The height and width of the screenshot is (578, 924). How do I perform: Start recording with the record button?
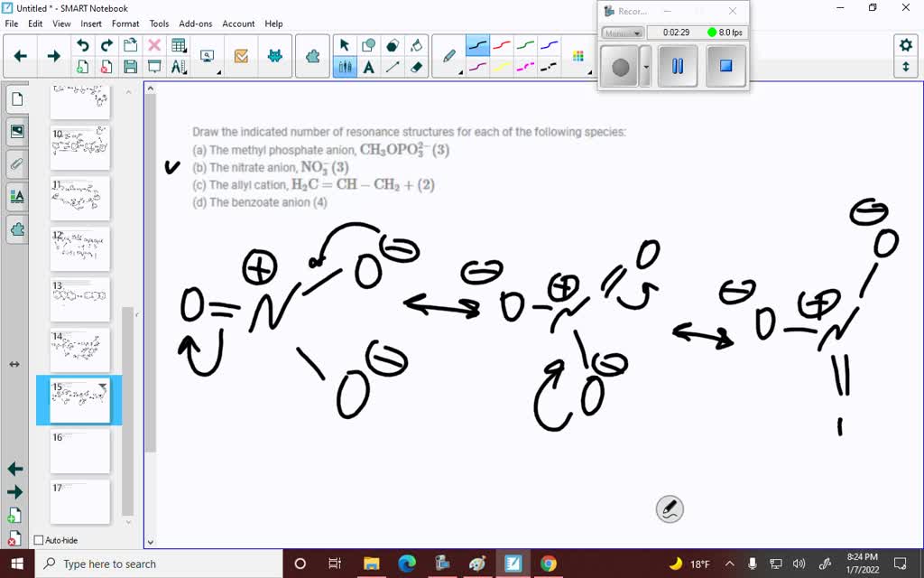(x=621, y=66)
